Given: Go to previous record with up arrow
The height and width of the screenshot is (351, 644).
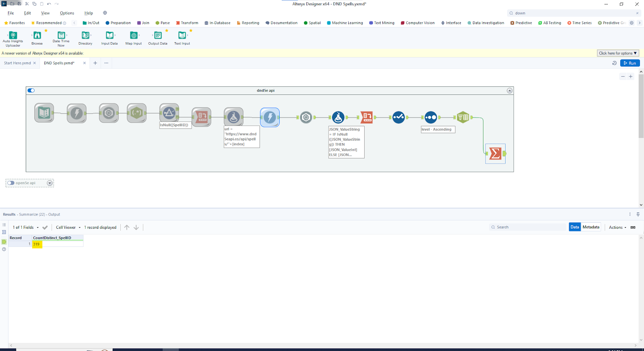Looking at the screenshot, I should [127, 228].
